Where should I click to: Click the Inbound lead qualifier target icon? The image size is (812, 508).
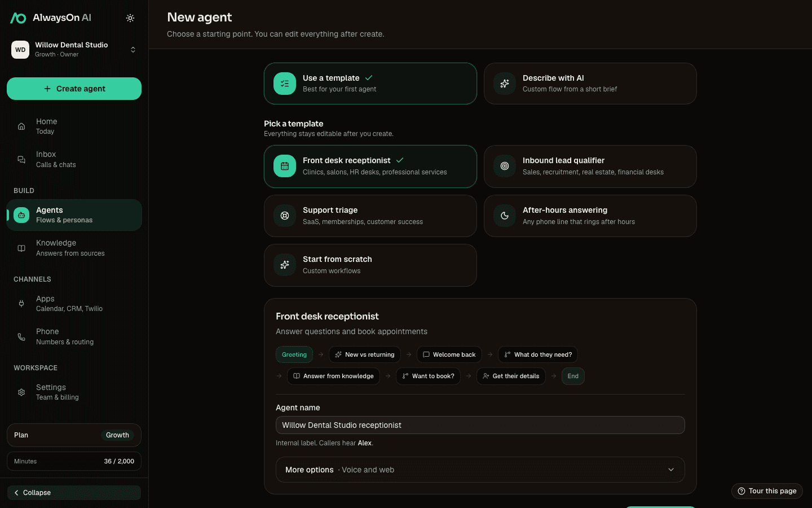point(505,166)
